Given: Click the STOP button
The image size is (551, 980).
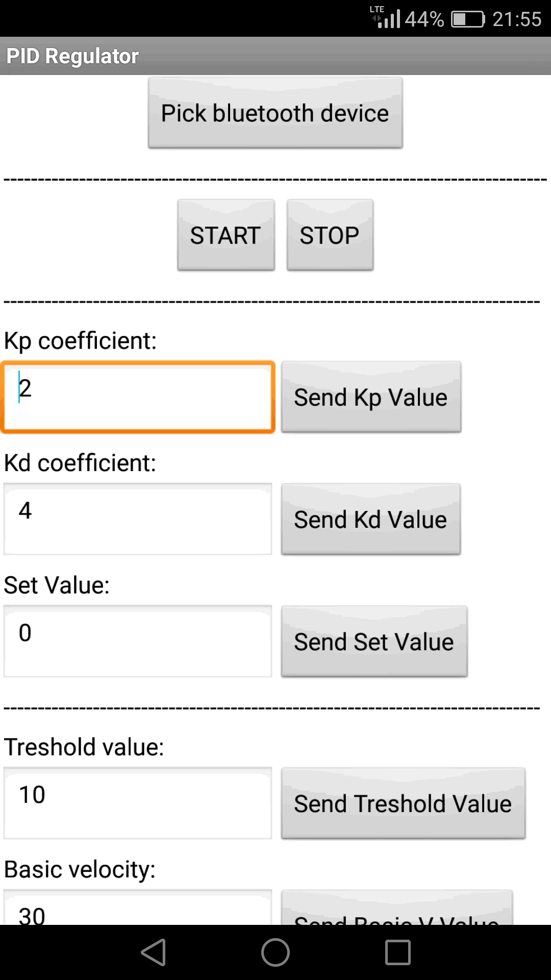Looking at the screenshot, I should 330,235.
